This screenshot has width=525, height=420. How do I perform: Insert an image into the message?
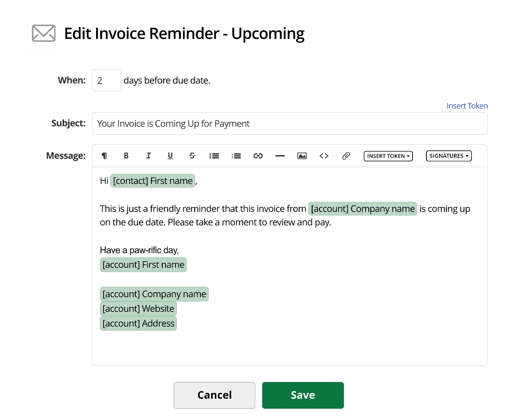pyautogui.click(x=302, y=156)
